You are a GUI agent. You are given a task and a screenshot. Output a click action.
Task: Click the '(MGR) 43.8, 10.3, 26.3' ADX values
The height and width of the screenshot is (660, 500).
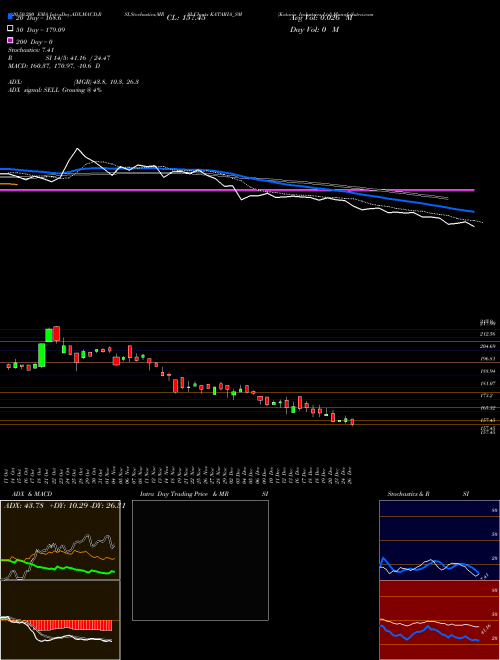pos(106,82)
